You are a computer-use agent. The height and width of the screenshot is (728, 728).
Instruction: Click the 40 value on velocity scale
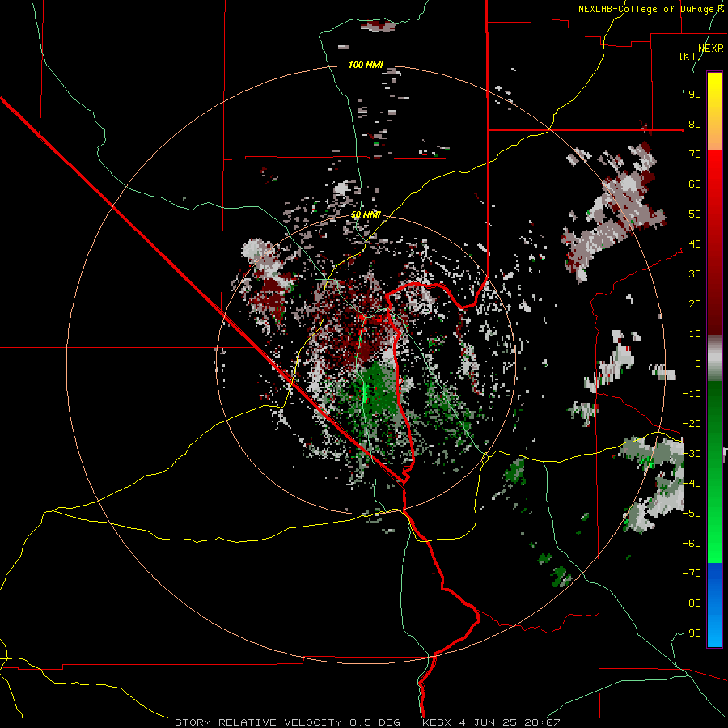pyautogui.click(x=695, y=244)
